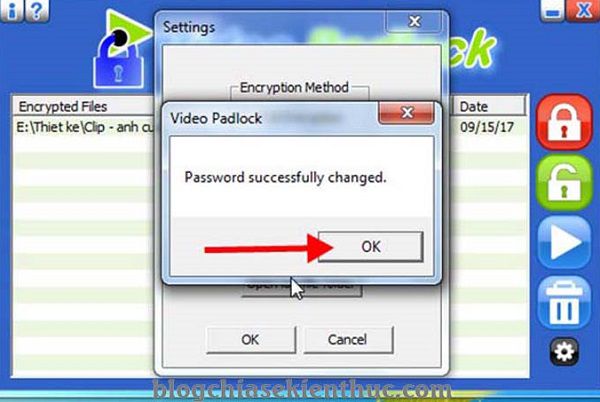
Task: Click the partially hidden open folder button
Action: 302,288
